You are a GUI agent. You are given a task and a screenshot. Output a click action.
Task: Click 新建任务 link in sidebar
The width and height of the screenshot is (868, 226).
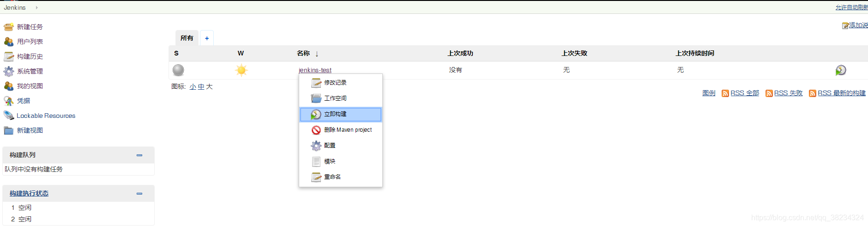[30, 27]
